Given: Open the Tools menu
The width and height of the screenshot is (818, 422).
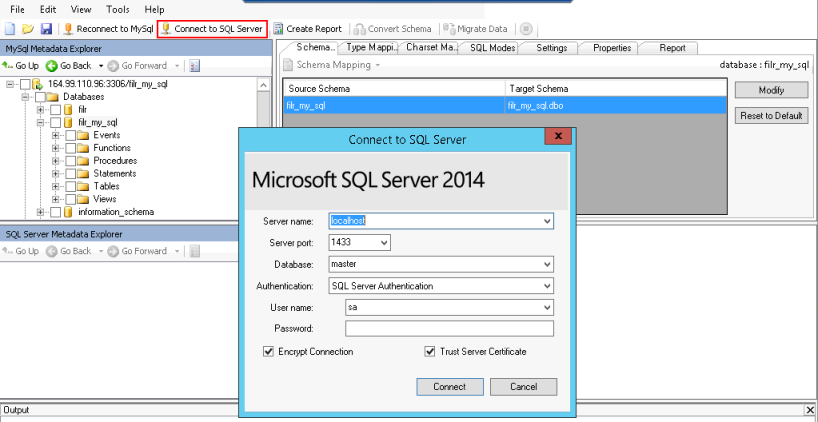Looking at the screenshot, I should [118, 9].
